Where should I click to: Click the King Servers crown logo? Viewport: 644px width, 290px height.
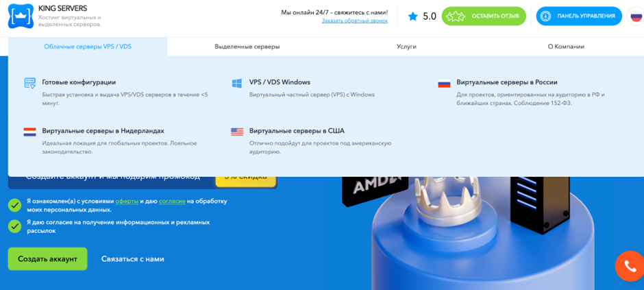point(21,16)
